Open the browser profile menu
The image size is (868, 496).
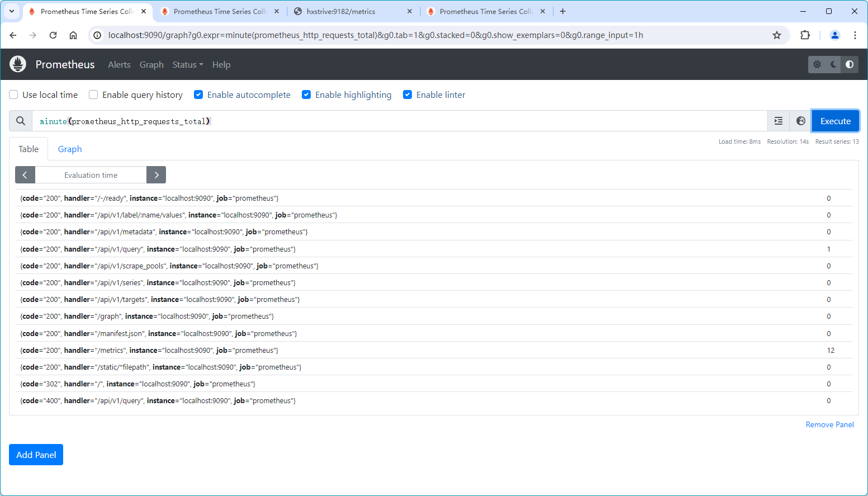pos(835,35)
